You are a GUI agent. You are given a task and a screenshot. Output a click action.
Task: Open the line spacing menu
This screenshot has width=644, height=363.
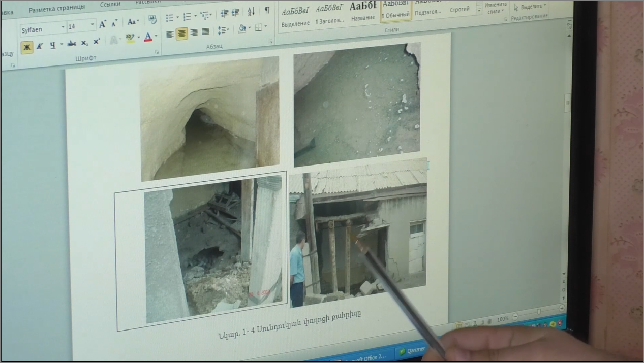click(x=223, y=30)
